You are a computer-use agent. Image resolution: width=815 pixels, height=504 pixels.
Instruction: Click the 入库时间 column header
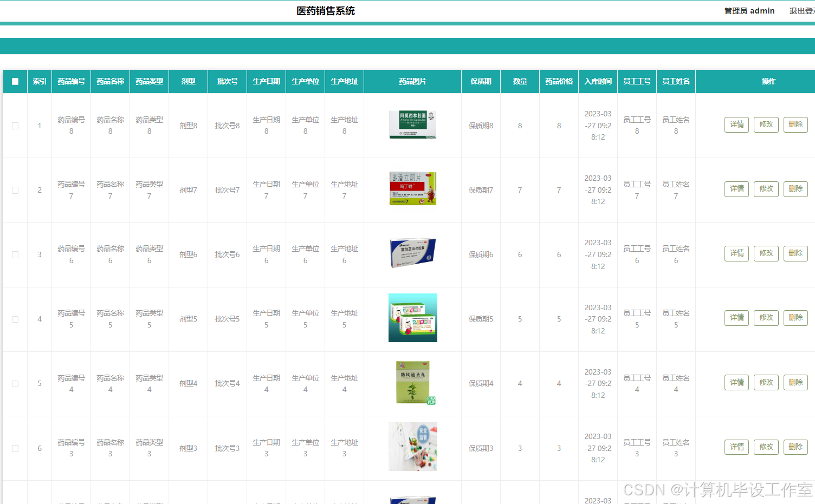598,81
